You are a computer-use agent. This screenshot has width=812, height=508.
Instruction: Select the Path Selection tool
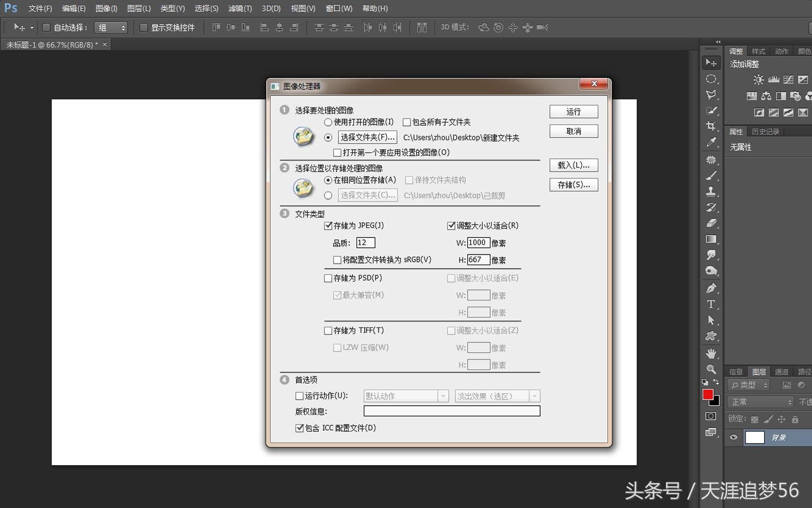711,320
